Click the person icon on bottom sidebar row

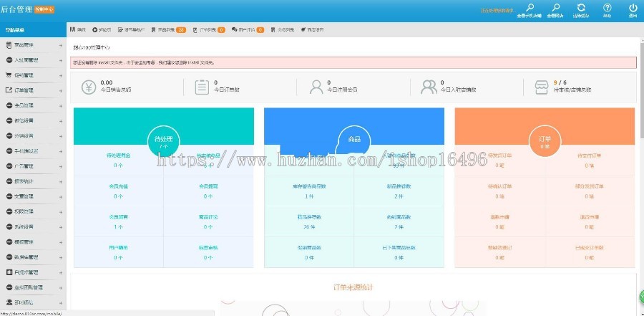9,302
